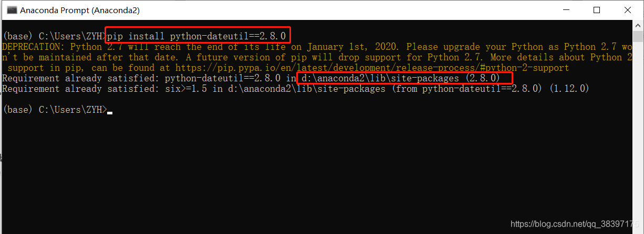This screenshot has height=234, width=644.
Task: Click the pip.pypa.io URL in the warning
Action: coord(372,68)
